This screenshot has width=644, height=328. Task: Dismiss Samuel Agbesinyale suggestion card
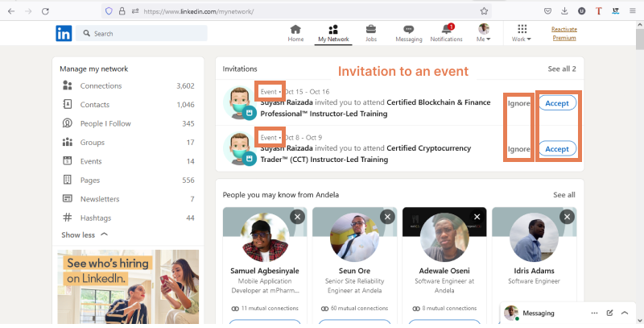(297, 217)
